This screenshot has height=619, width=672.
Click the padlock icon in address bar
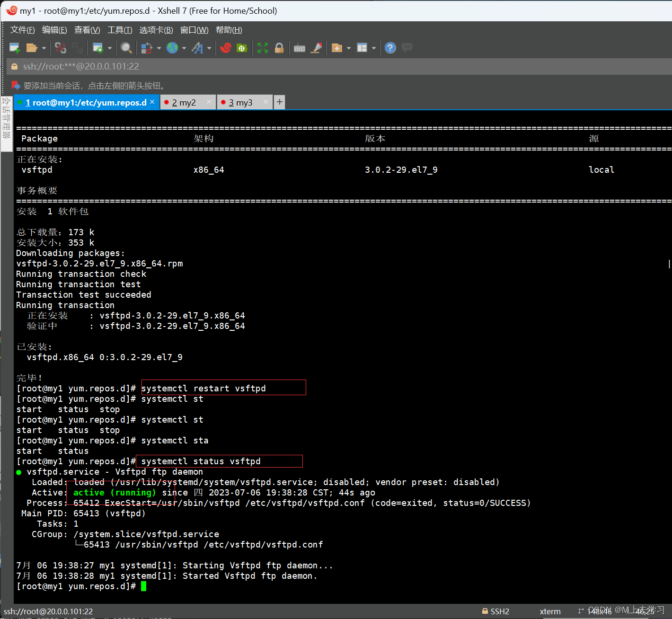coord(14,67)
